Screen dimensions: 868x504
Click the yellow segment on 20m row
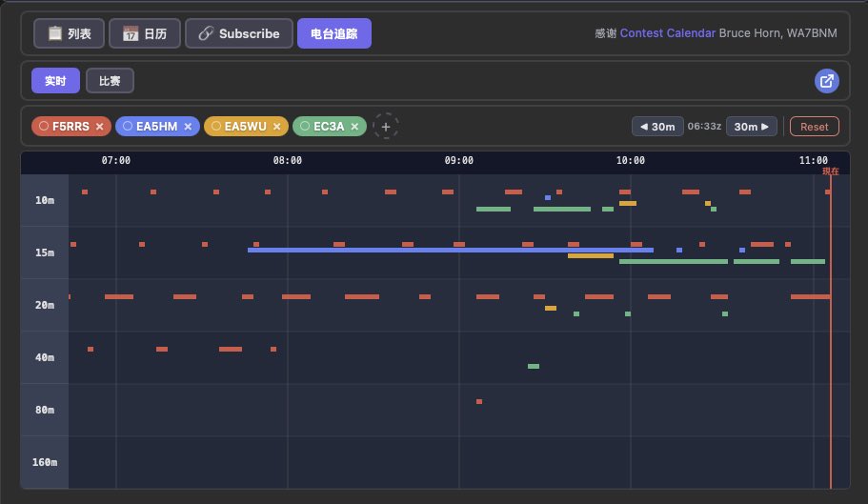point(551,308)
